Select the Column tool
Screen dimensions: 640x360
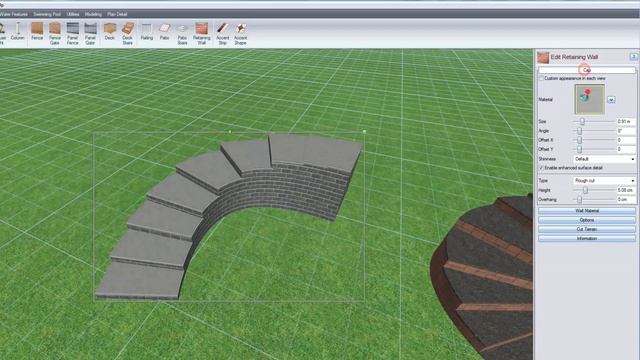(18, 32)
